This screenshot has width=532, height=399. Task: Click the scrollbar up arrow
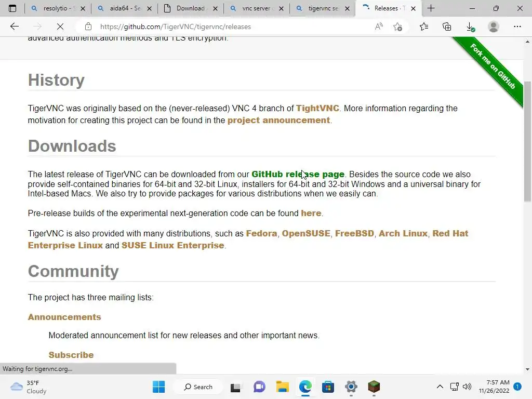[x=527, y=42]
